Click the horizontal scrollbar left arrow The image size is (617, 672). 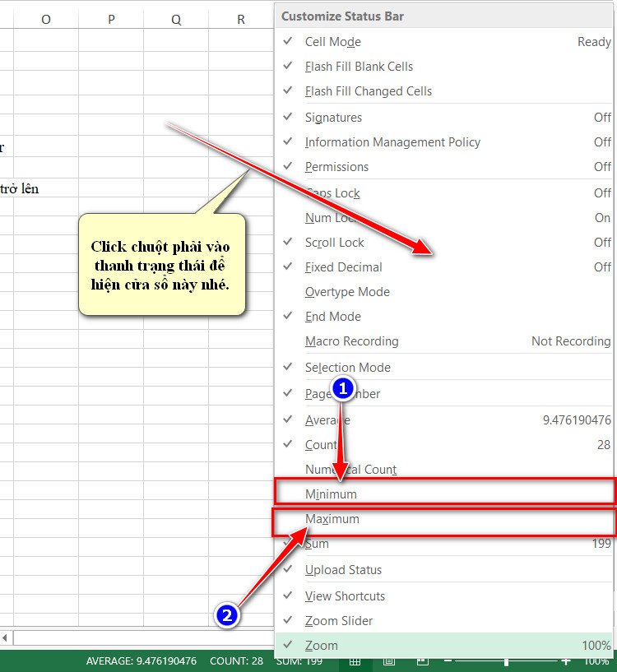pos(5,637)
